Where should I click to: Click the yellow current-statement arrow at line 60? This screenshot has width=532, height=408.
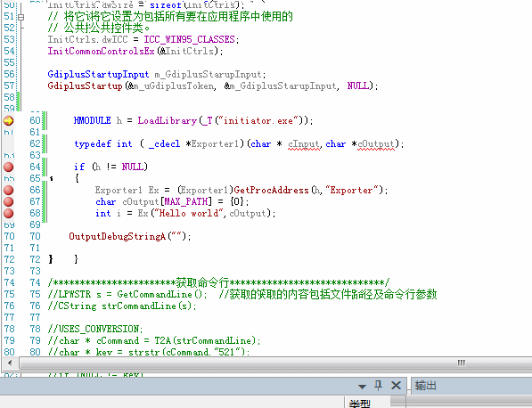(x=9, y=120)
